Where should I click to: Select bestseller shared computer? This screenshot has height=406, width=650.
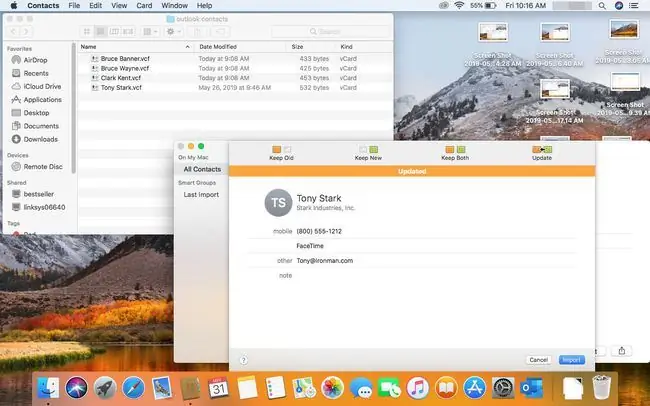tap(39, 194)
